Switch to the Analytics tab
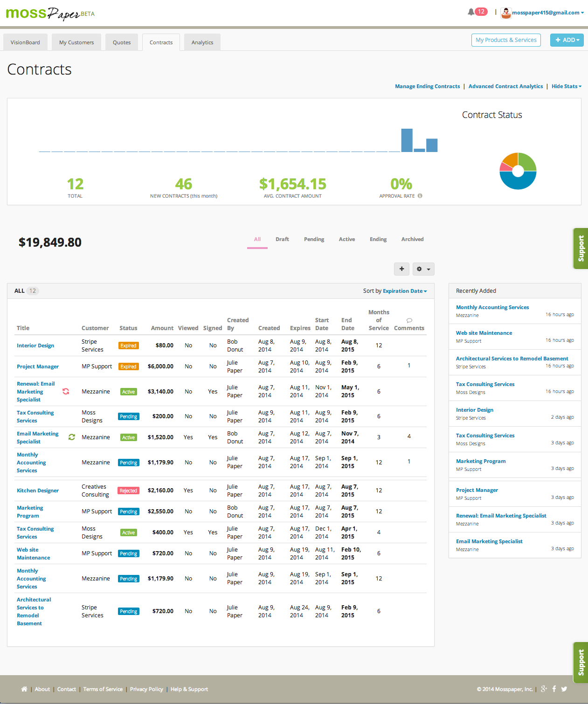This screenshot has width=588, height=705. click(x=202, y=42)
